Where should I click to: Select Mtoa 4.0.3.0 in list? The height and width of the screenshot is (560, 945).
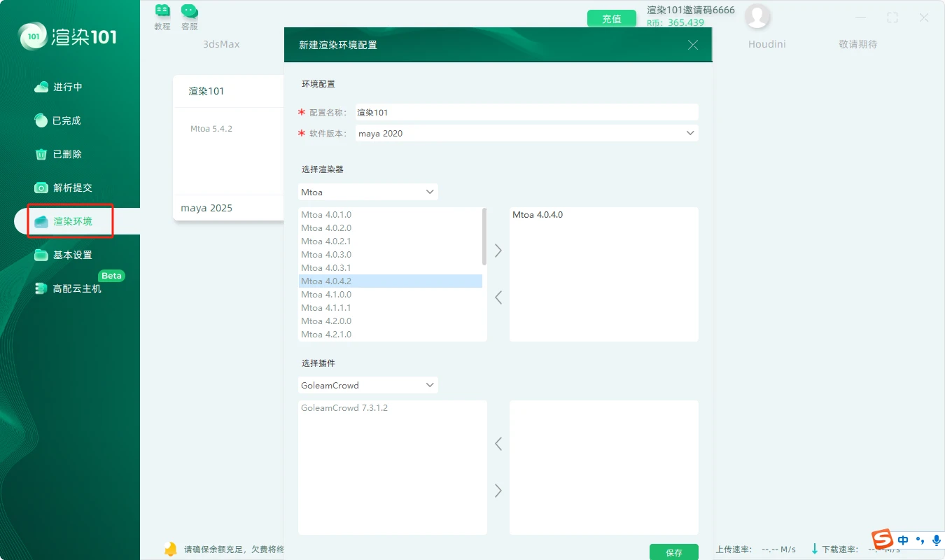[391, 255]
